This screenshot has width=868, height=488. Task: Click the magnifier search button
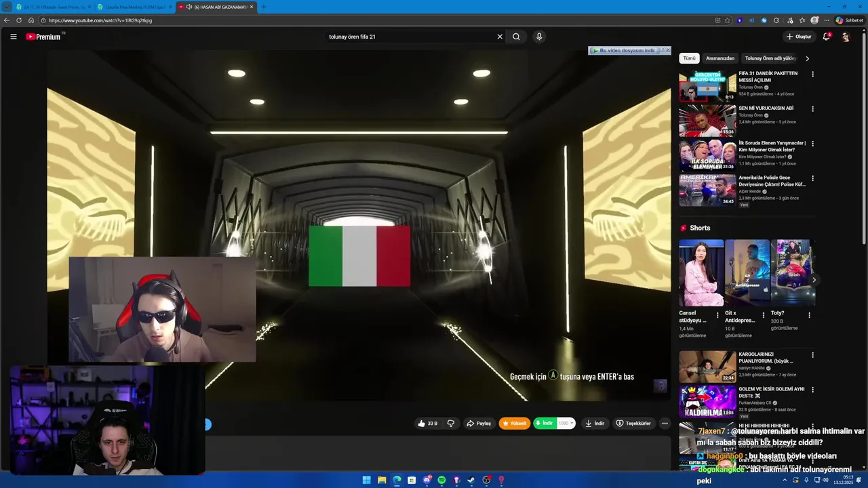pyautogui.click(x=516, y=37)
